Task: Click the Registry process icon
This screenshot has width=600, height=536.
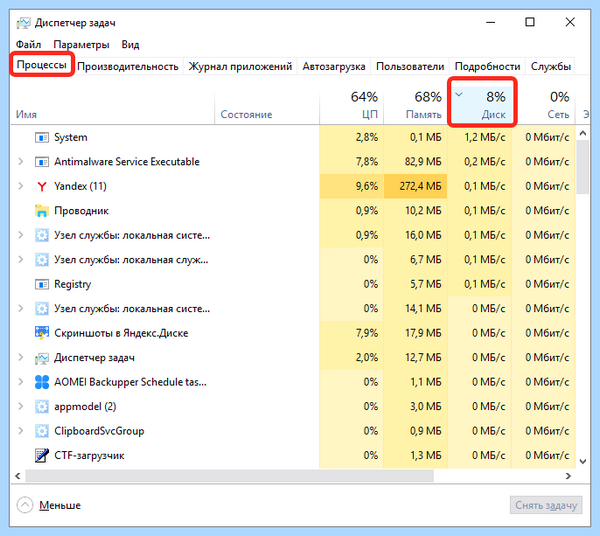Action: pos(42,284)
